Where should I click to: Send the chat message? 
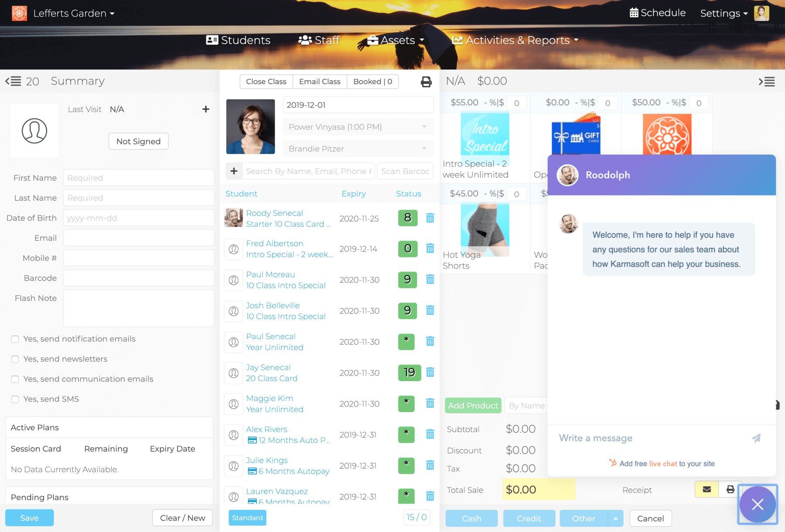tap(757, 438)
